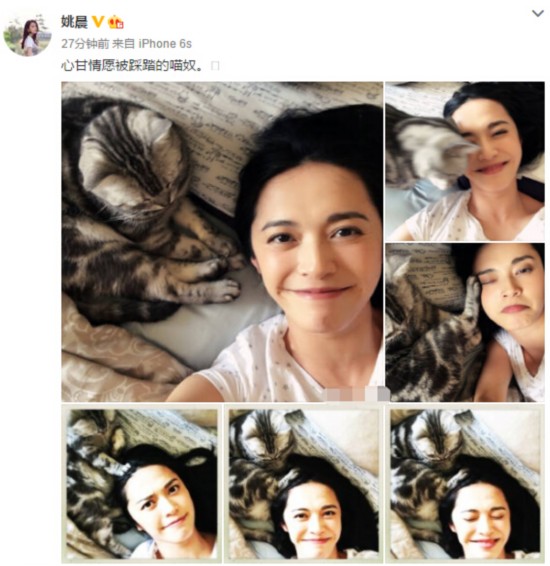
Task: Click the blurred watermark on large photo
Action: [357, 393]
